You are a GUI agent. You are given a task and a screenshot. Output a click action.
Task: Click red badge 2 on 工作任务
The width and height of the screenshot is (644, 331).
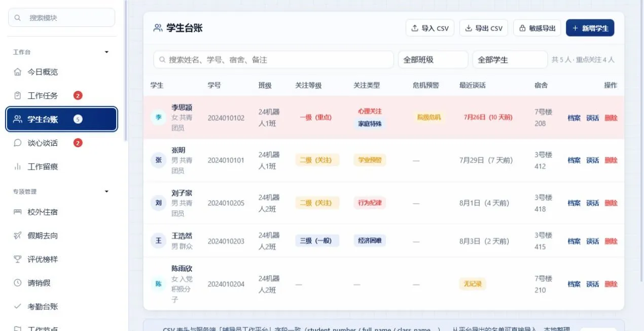click(78, 95)
